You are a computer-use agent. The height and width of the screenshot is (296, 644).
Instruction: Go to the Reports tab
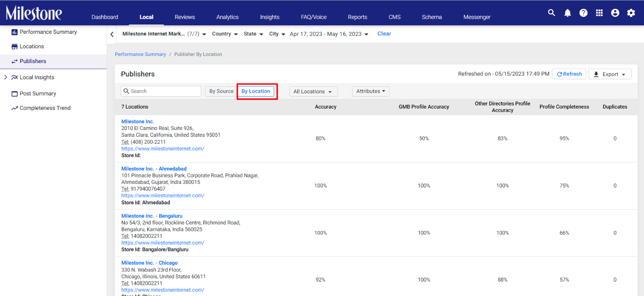(357, 17)
